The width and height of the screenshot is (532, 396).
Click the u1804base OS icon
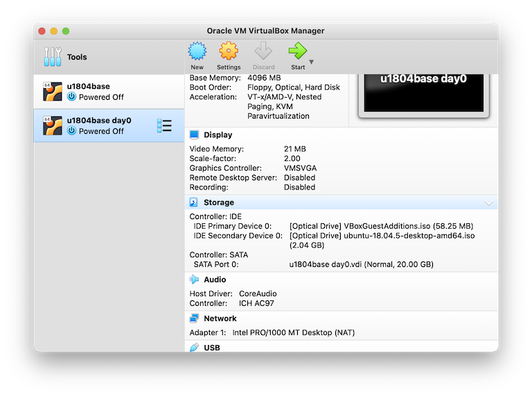click(x=53, y=92)
